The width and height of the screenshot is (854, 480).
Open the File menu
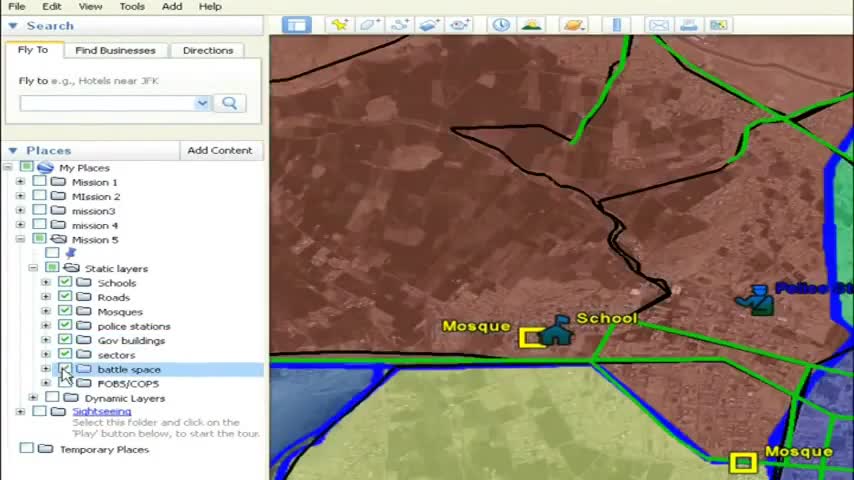[x=17, y=7]
